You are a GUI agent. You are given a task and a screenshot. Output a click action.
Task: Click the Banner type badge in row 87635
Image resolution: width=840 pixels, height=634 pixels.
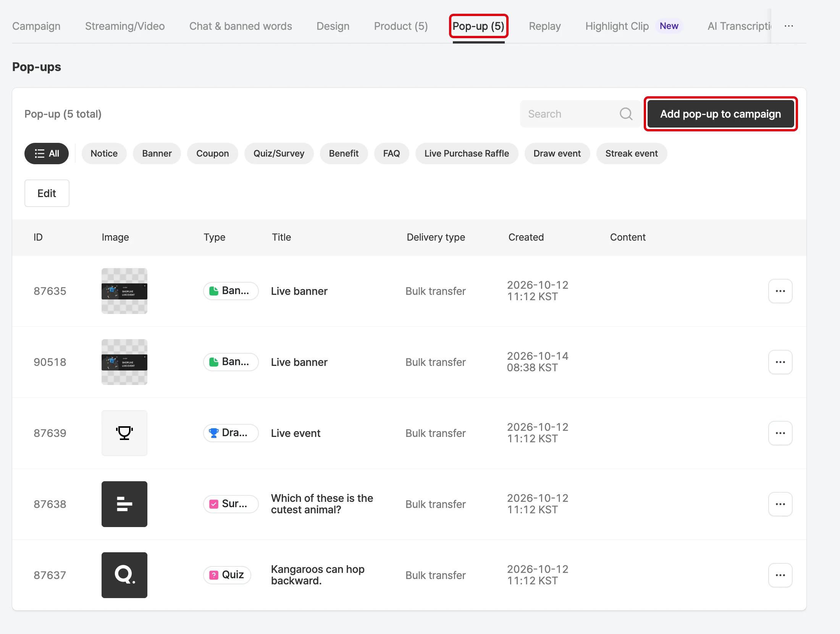tap(231, 291)
